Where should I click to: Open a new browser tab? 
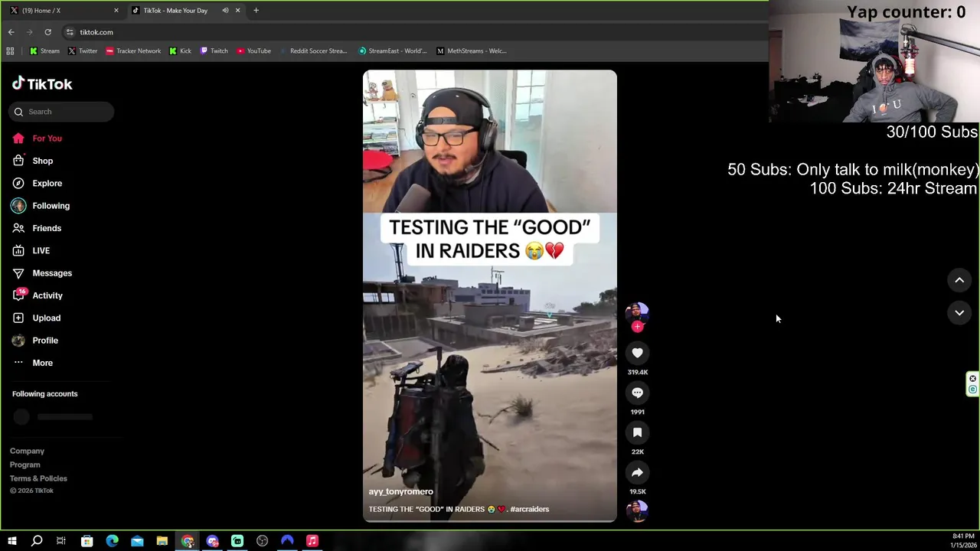coord(256,11)
